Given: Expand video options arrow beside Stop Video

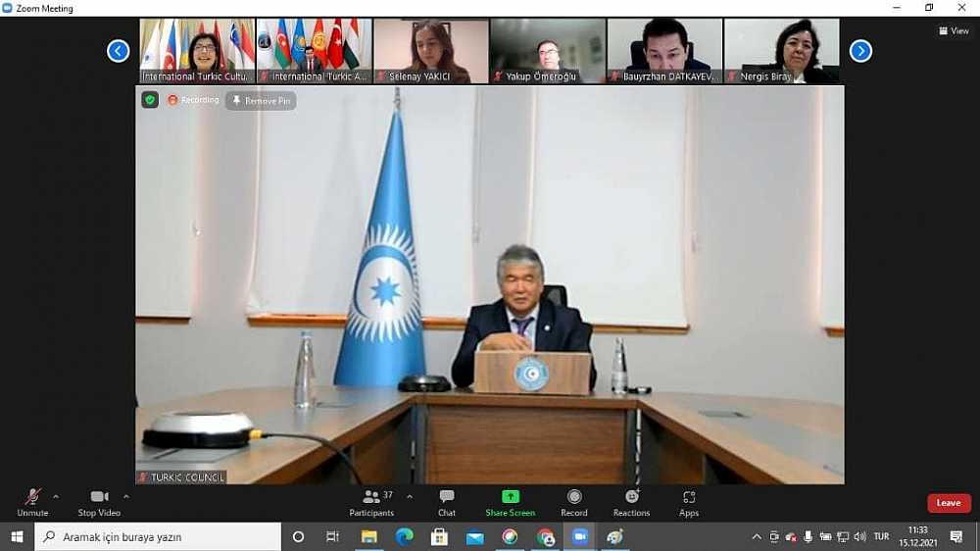Looking at the screenshot, I should click(x=126, y=496).
